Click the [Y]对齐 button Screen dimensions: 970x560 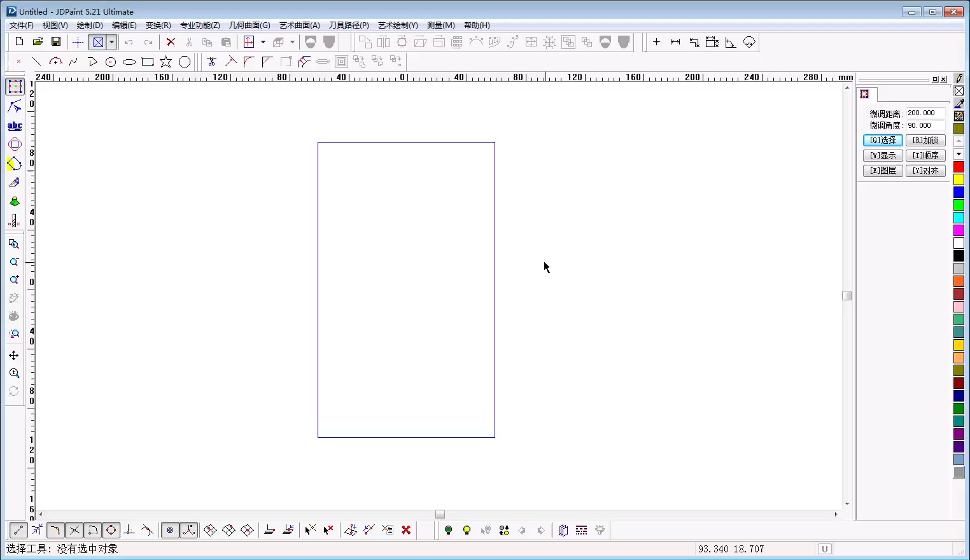click(925, 171)
